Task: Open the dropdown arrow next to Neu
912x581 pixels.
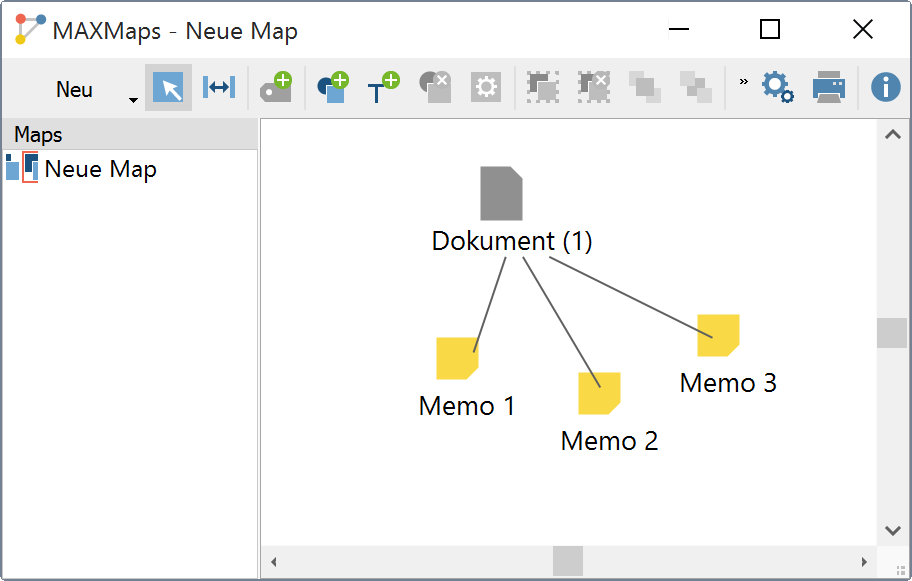Action: (133, 100)
